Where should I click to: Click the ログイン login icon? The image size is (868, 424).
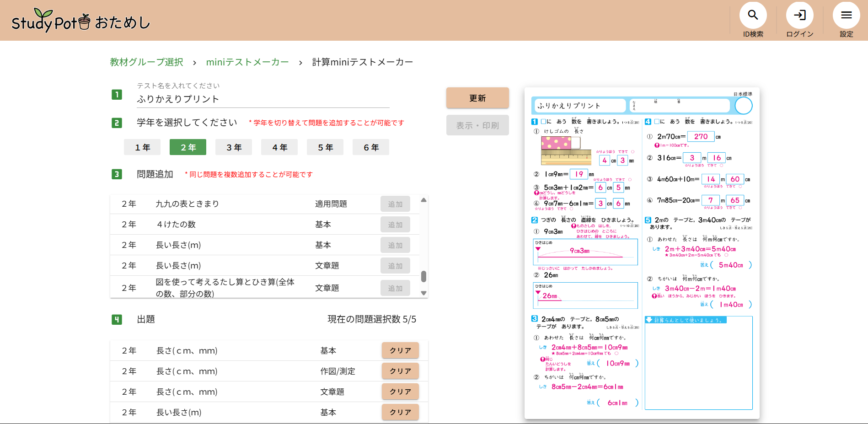[799, 16]
